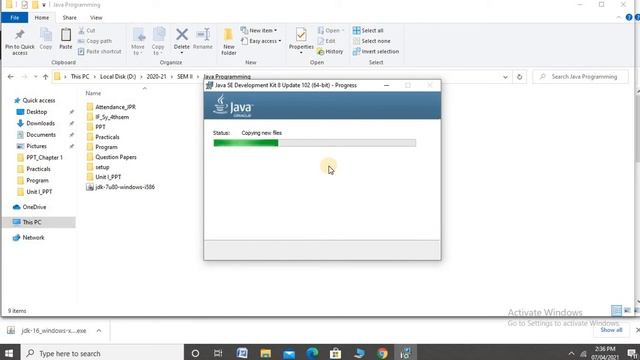Screen dimensions: 640x360
Task: Open recent locations dropdown arrow
Action: pos(36,77)
